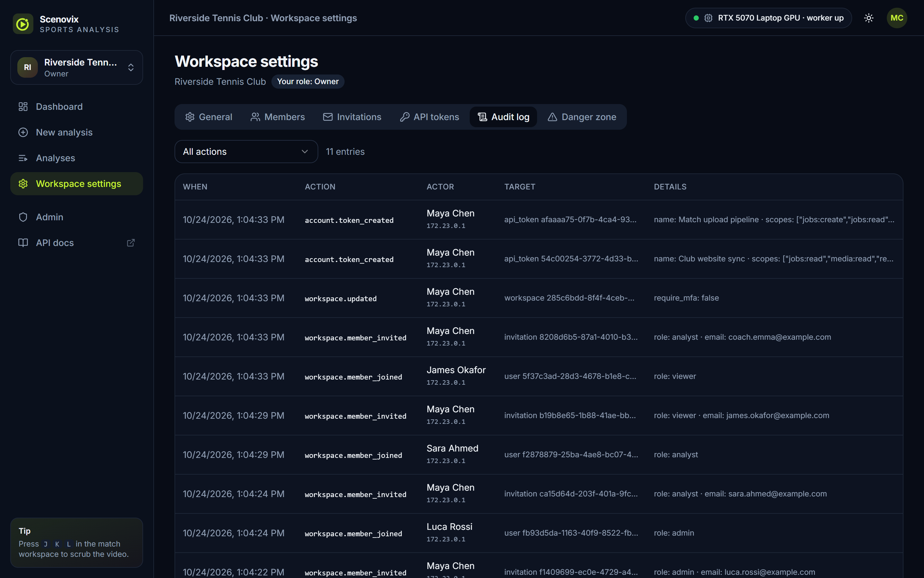Click the Admin shield icon
This screenshot has height=578, width=924.
(x=23, y=217)
